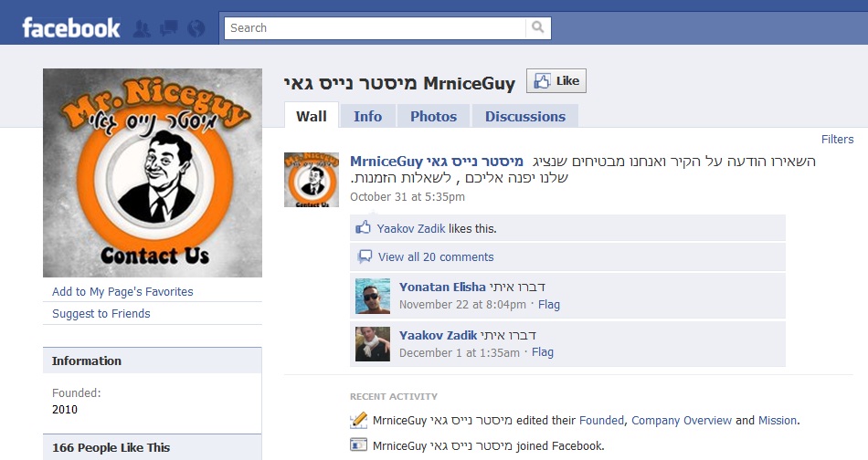Click the thumbs-up icon beside likes this

point(363,227)
